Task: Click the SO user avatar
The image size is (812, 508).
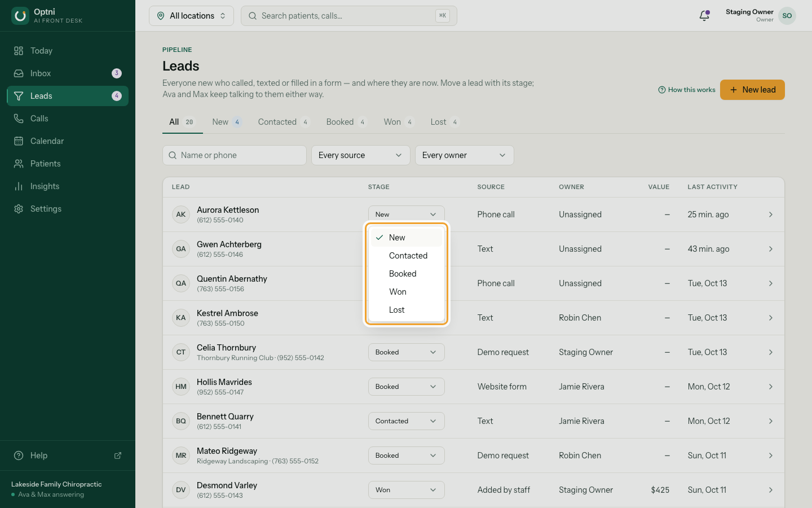Action: [787, 16]
